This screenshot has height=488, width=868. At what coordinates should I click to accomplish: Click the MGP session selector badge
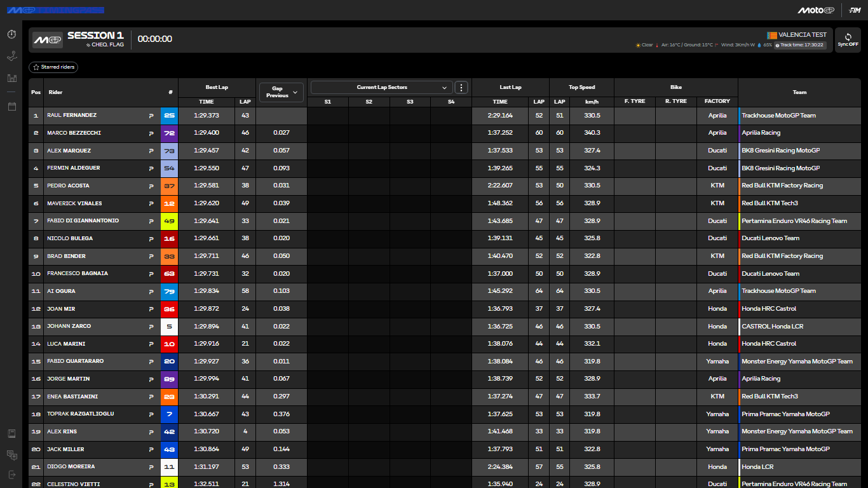tap(48, 39)
